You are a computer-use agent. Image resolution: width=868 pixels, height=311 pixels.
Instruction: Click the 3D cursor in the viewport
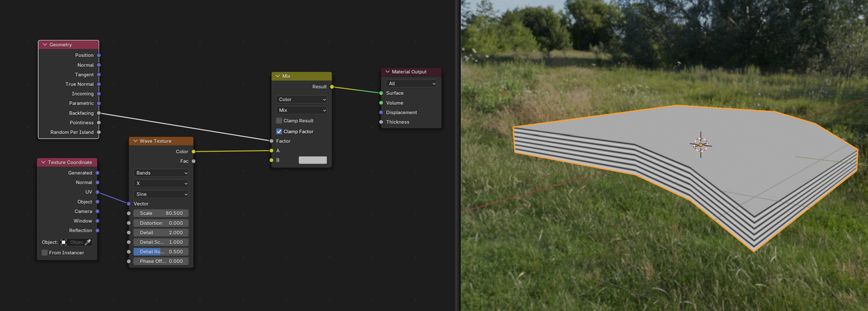click(x=701, y=145)
